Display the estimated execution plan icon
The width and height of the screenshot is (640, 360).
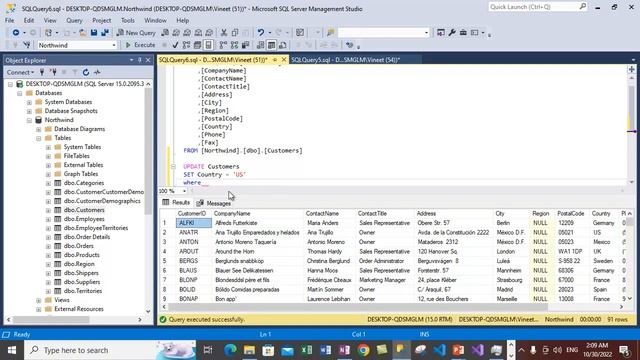point(187,45)
